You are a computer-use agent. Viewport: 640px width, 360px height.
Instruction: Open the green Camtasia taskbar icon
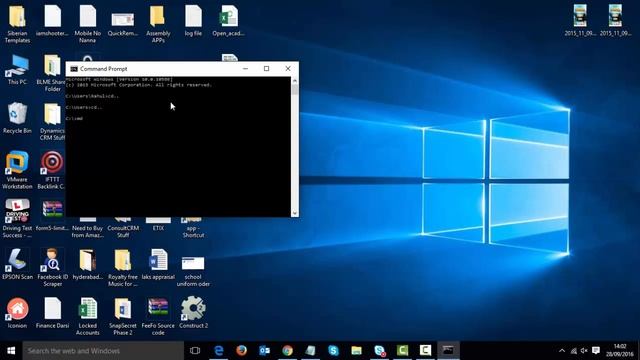(x=402, y=350)
